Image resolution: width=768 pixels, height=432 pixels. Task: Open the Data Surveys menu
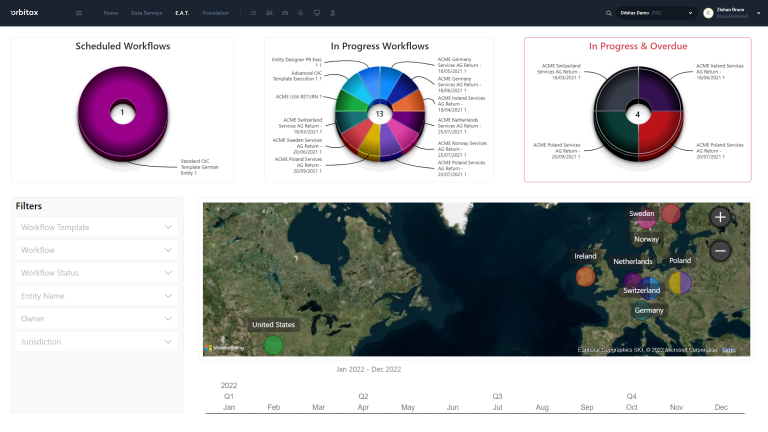point(146,13)
